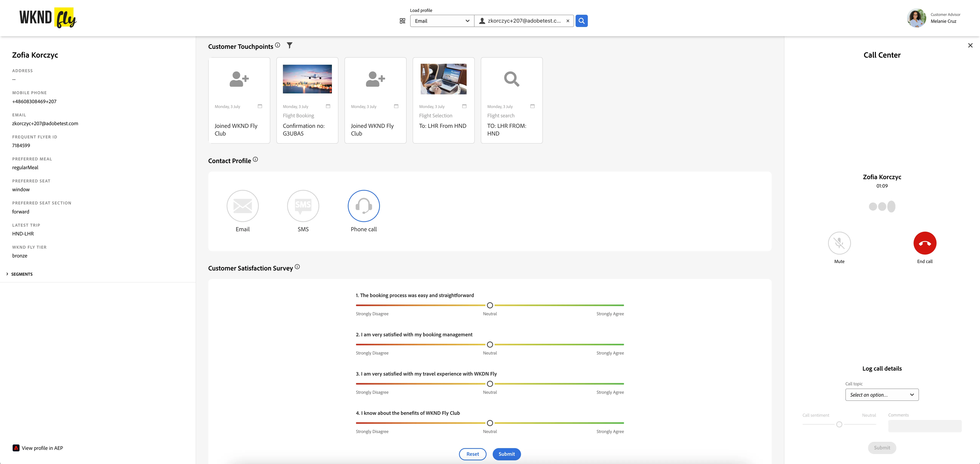Close the Call Center panel

click(970, 46)
